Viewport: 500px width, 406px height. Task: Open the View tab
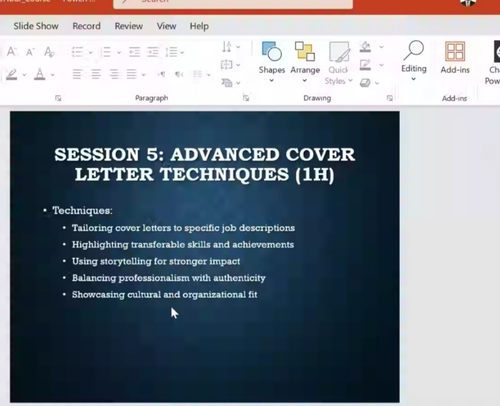pos(166,26)
